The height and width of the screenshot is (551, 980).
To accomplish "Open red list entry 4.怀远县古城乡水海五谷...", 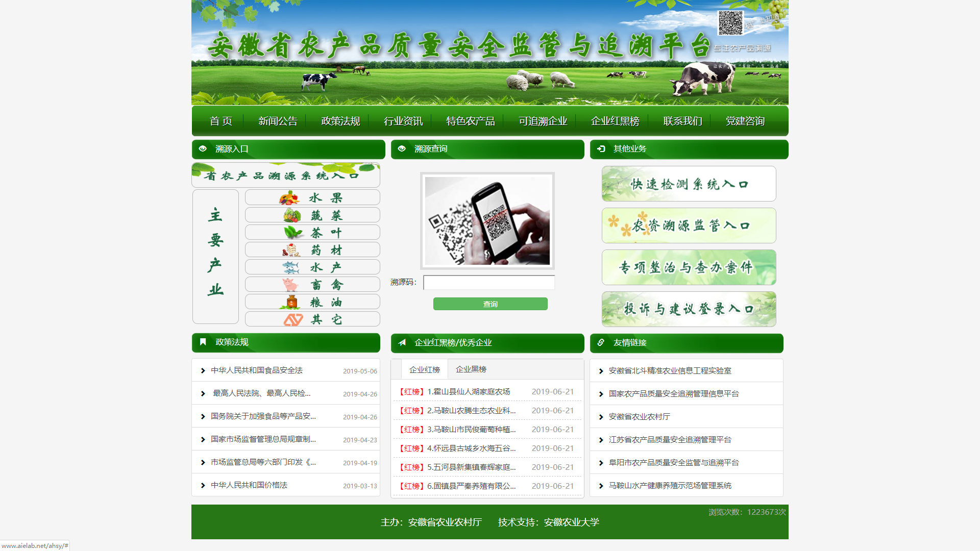I will click(x=472, y=448).
